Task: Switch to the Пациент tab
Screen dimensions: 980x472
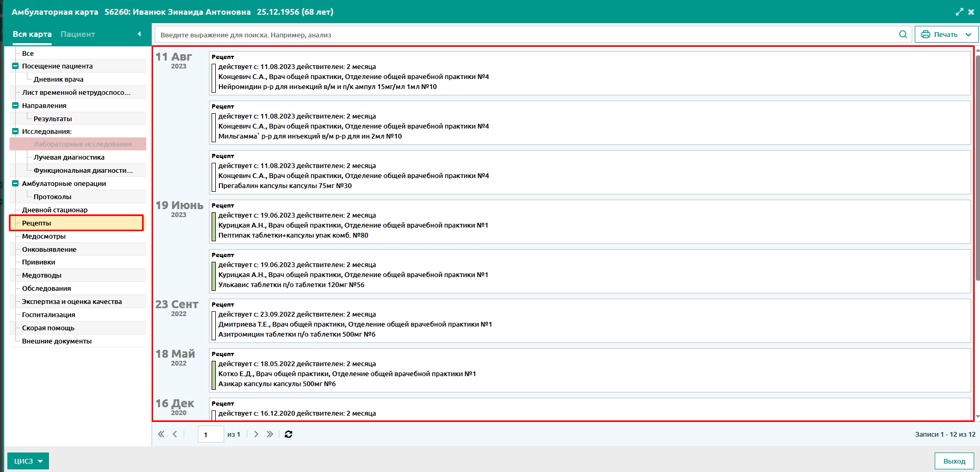Action: point(78,34)
